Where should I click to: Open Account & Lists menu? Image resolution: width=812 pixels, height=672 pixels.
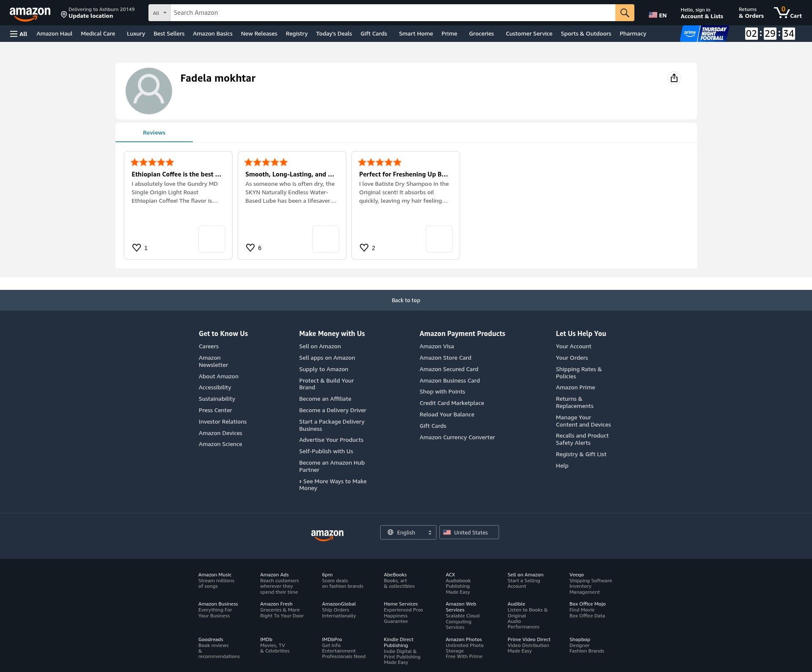(702, 13)
